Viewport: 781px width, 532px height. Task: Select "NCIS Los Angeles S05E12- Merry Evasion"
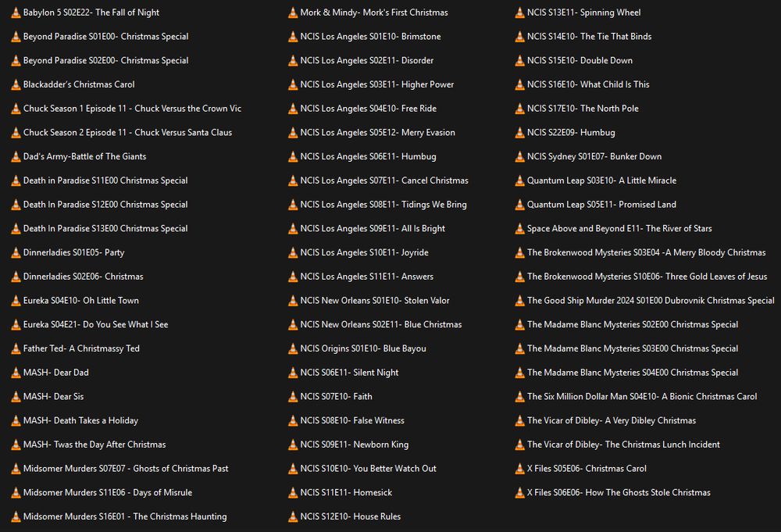[377, 133]
